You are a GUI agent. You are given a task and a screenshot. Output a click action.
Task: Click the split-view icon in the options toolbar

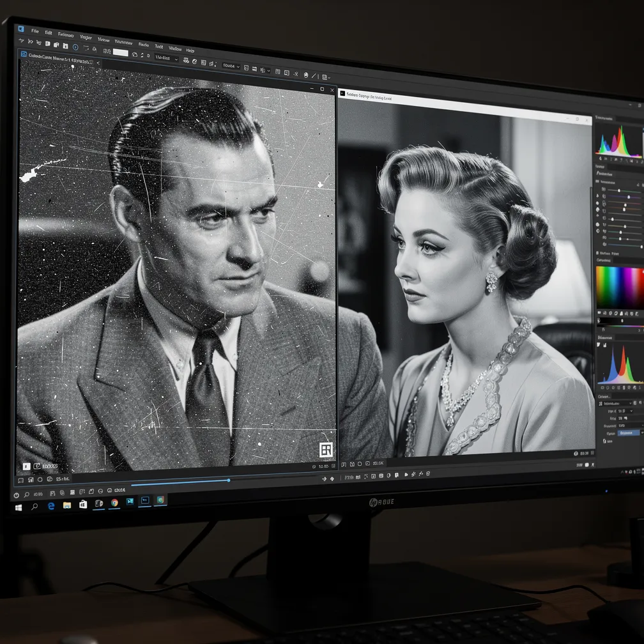[x=287, y=73]
